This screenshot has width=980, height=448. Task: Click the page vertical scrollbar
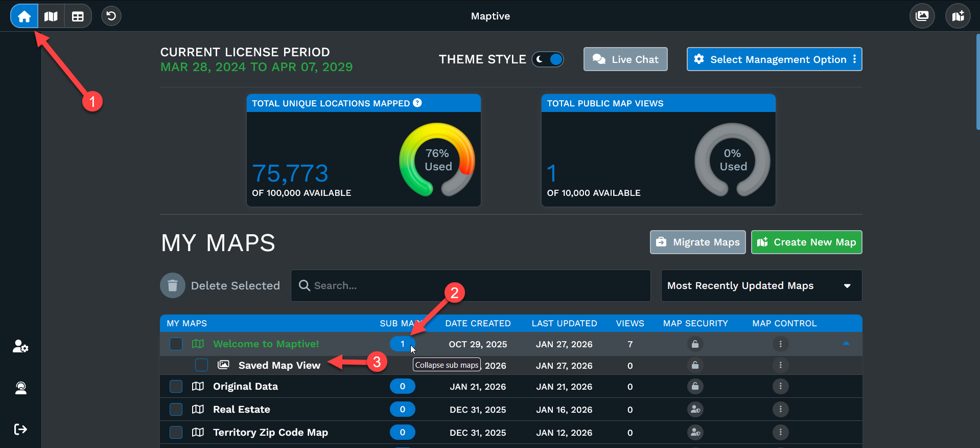point(977,82)
